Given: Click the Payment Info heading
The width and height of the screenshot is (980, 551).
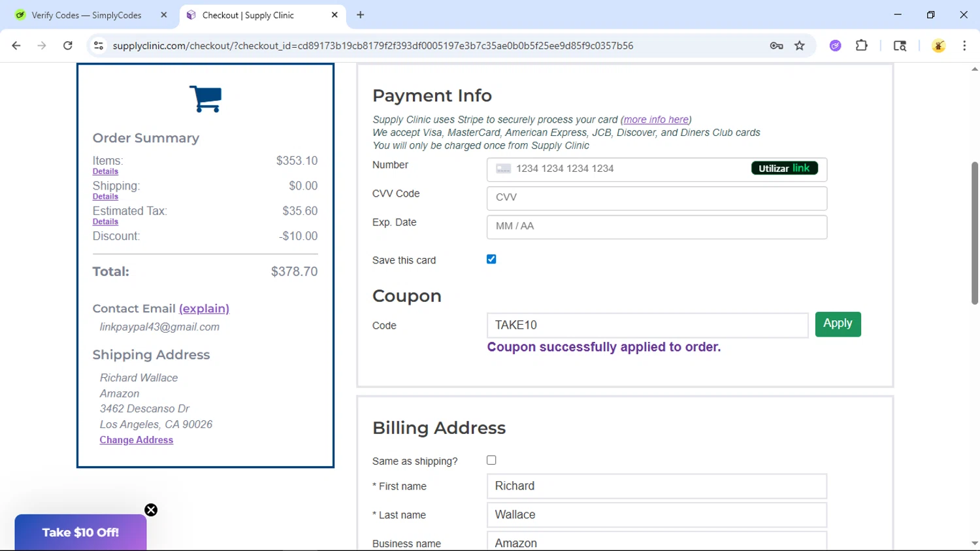Looking at the screenshot, I should pyautogui.click(x=432, y=95).
